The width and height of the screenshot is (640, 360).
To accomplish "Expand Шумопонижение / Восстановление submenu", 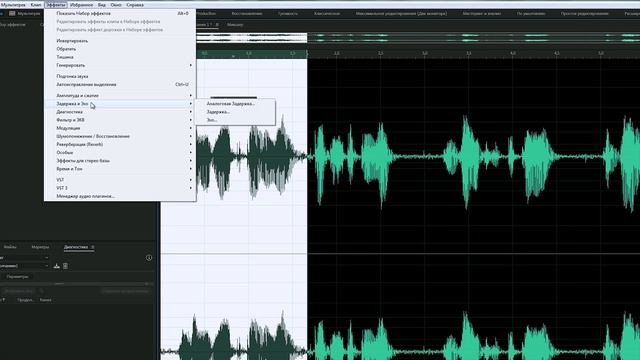I will [120, 136].
